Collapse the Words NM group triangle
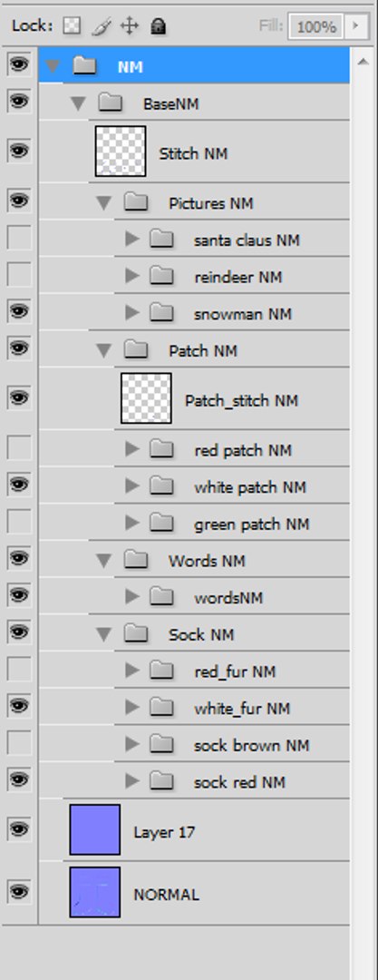The height and width of the screenshot is (980, 378). pos(103,561)
